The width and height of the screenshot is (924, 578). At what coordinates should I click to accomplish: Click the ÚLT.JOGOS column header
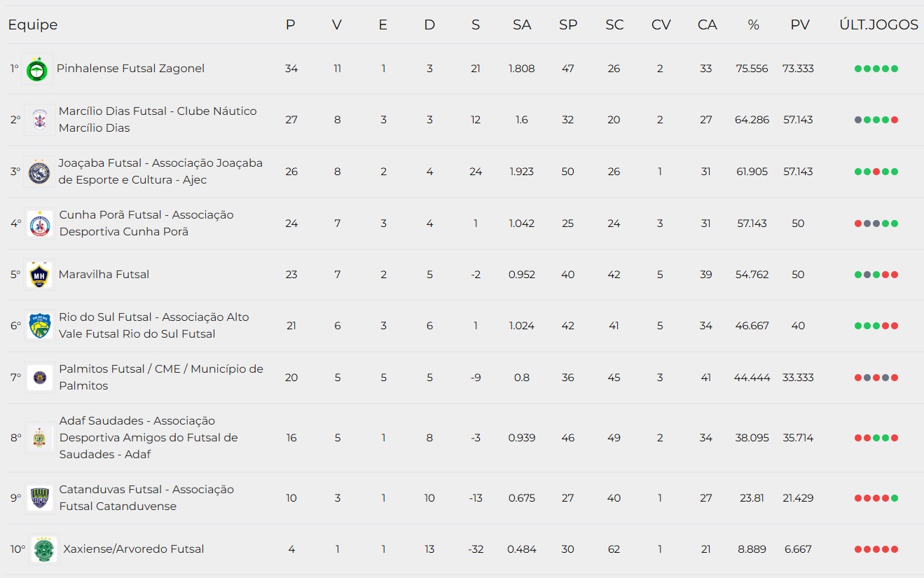tap(878, 25)
